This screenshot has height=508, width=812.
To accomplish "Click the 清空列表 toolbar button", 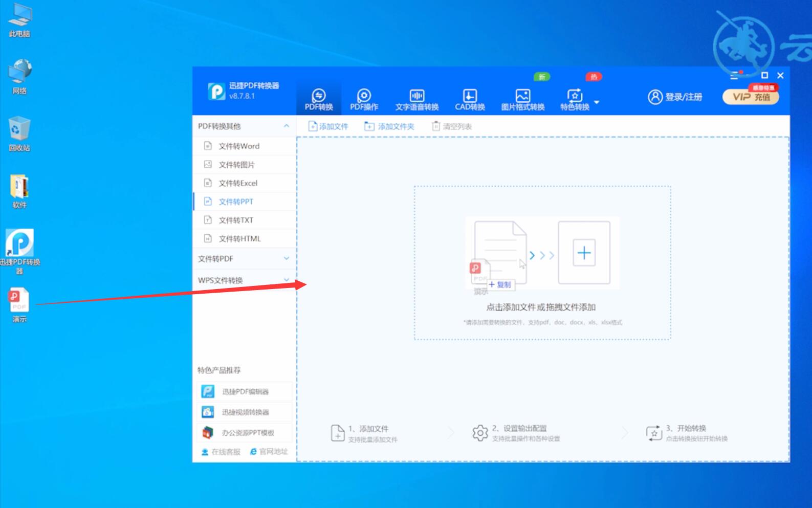I will (x=452, y=126).
